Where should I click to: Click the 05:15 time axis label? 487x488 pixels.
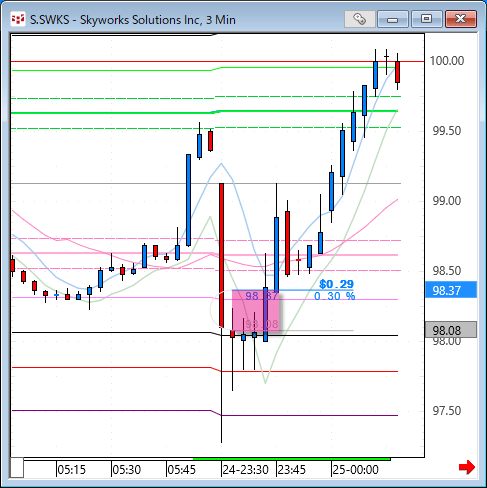point(72,470)
